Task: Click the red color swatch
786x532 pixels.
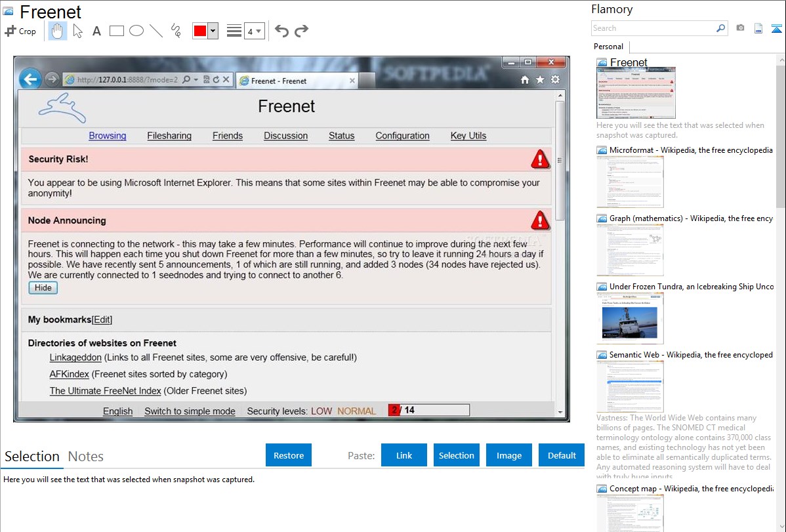Action: pos(200,31)
